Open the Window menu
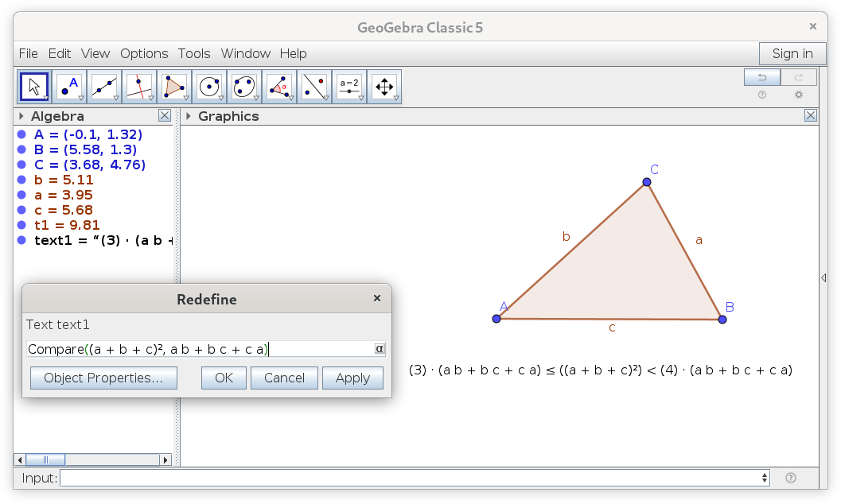The image size is (841, 504). 246,53
